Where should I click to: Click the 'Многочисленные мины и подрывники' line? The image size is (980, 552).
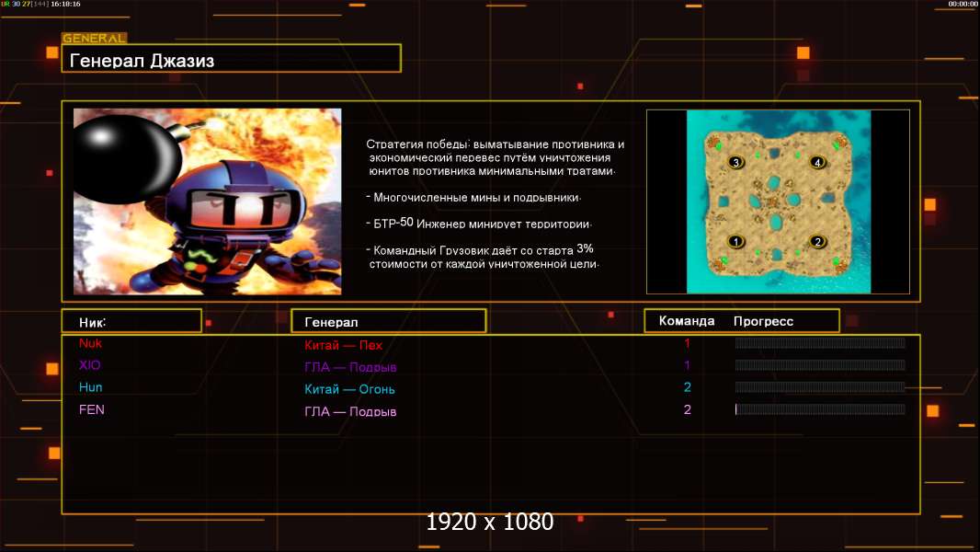click(x=473, y=198)
